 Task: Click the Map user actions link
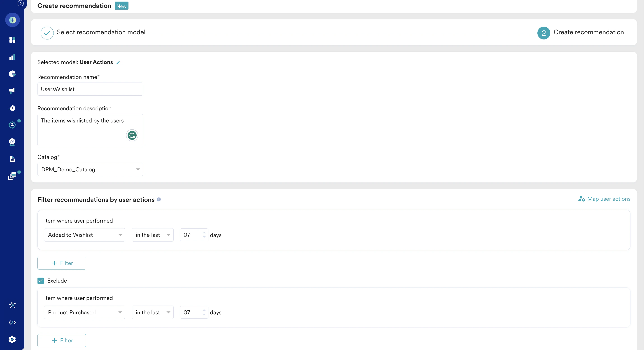point(604,199)
